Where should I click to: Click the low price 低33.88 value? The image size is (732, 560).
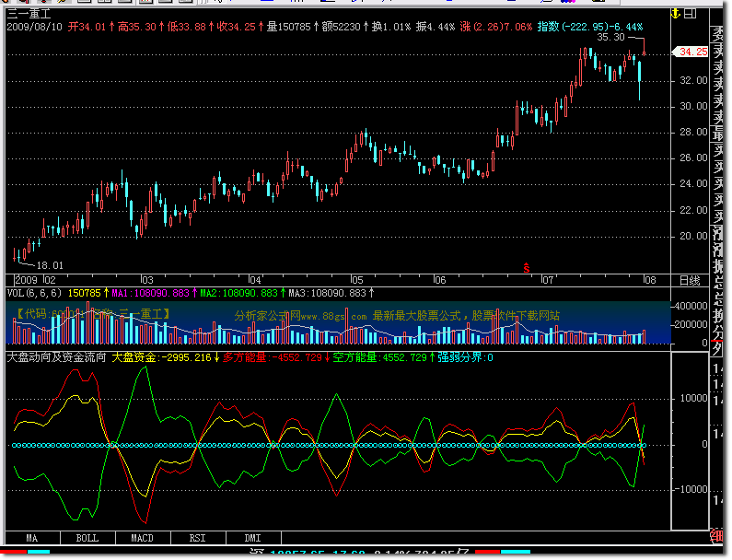(x=186, y=27)
